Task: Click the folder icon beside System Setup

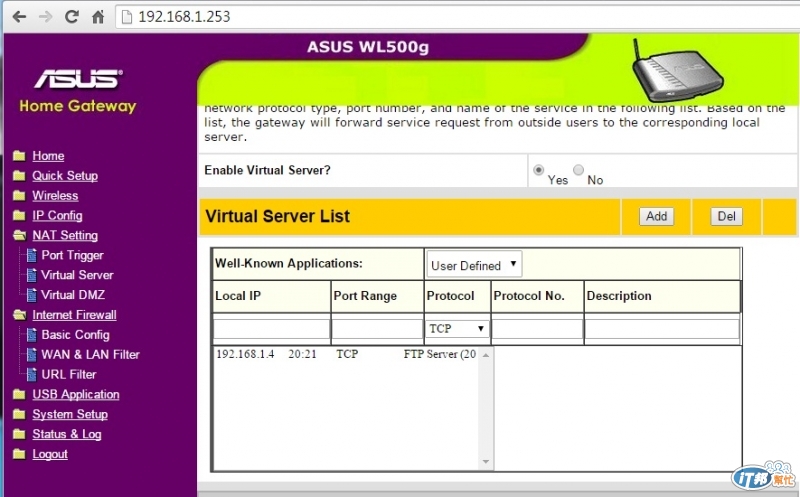Action: click(x=19, y=414)
